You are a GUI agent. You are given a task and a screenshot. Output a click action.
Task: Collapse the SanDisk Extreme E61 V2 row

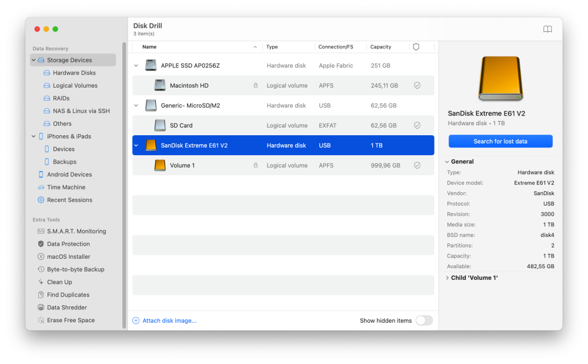[136, 145]
